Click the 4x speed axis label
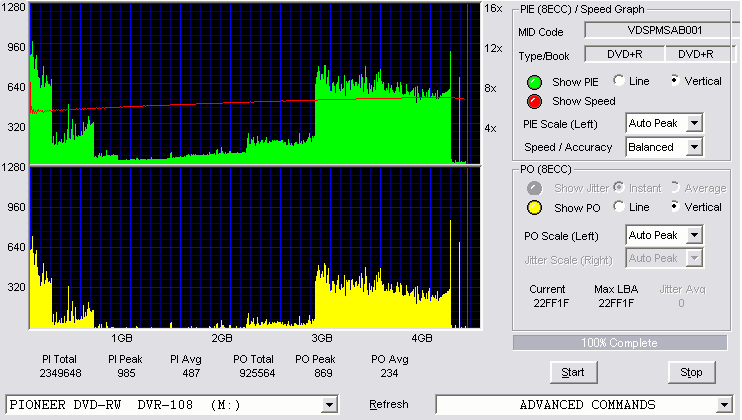This screenshot has width=742, height=420. [x=490, y=128]
